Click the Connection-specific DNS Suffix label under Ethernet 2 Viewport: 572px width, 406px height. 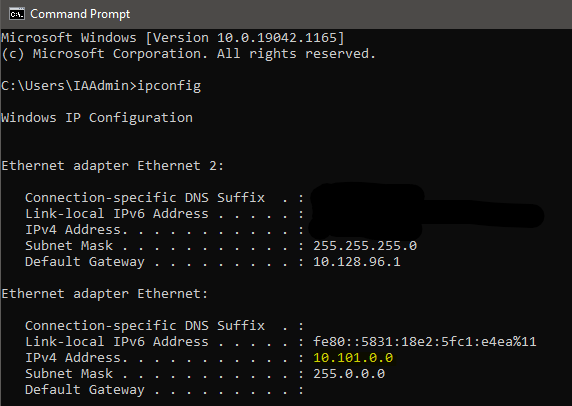coord(145,198)
